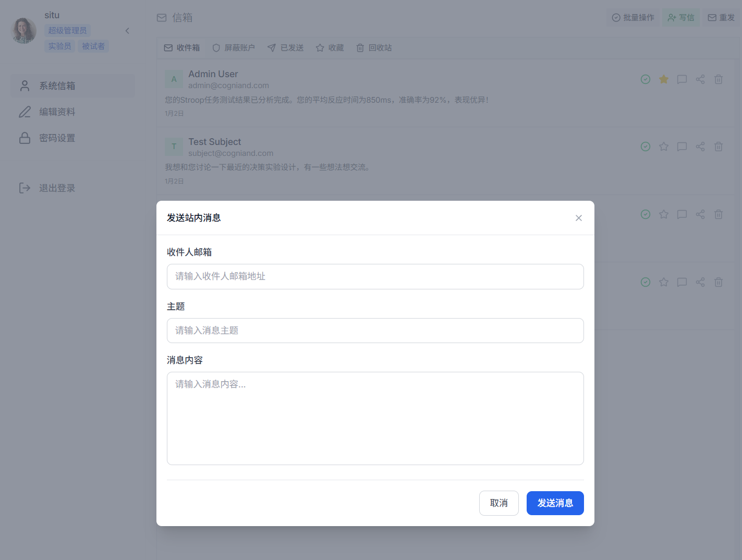
Task: Cancel with the 取消 button
Action: (x=498, y=503)
